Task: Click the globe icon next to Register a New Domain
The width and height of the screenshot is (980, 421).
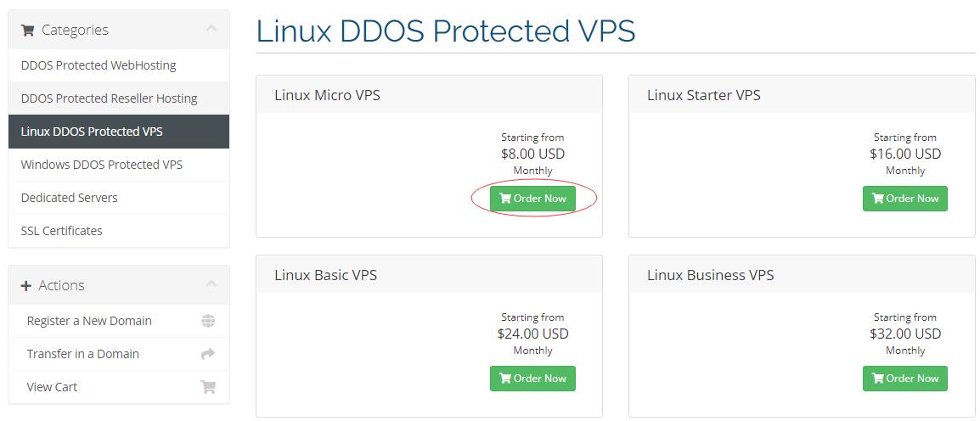Action: (208, 321)
